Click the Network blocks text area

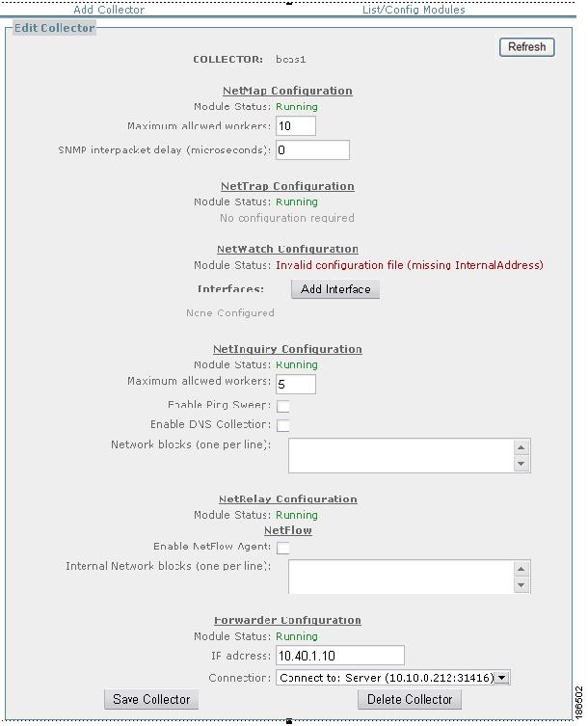[x=401, y=456]
